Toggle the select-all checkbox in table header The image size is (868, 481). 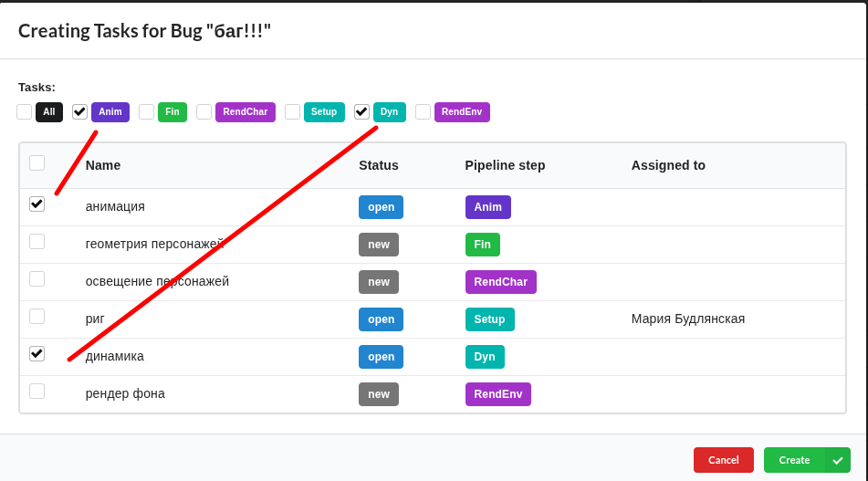point(37,163)
